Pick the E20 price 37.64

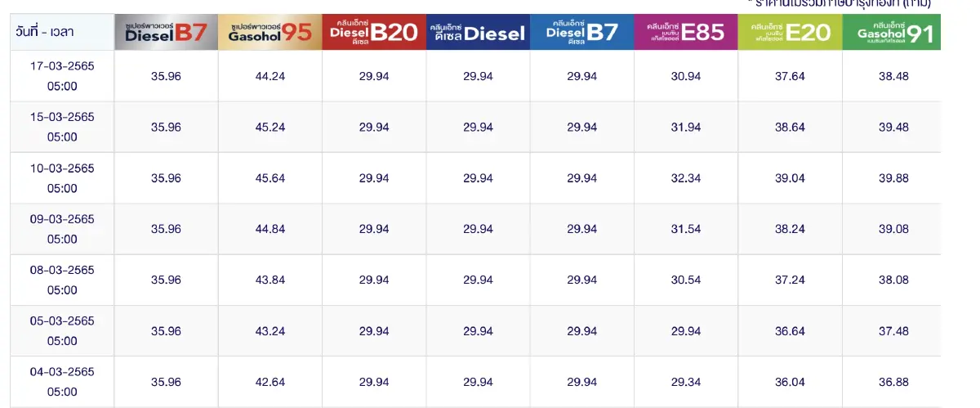790,76
